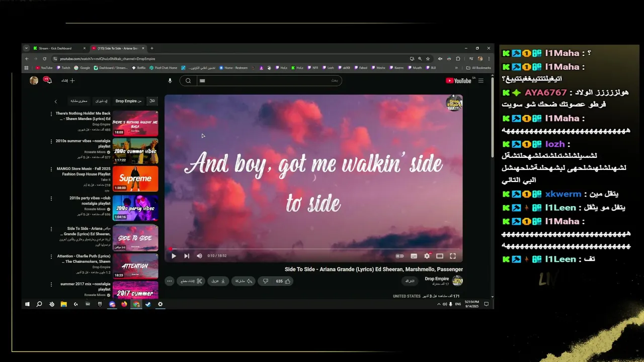Open the Windows notification center
The width and height of the screenshot is (644, 362).
[486, 304]
